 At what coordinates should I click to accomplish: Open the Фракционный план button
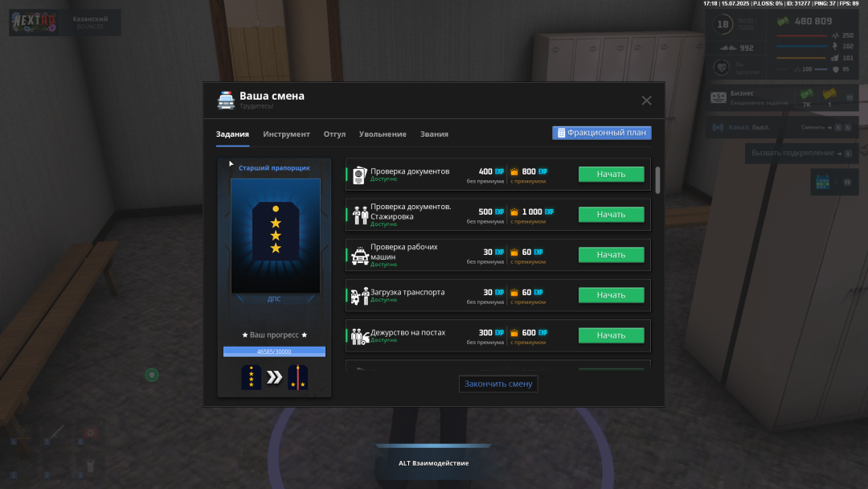click(602, 133)
